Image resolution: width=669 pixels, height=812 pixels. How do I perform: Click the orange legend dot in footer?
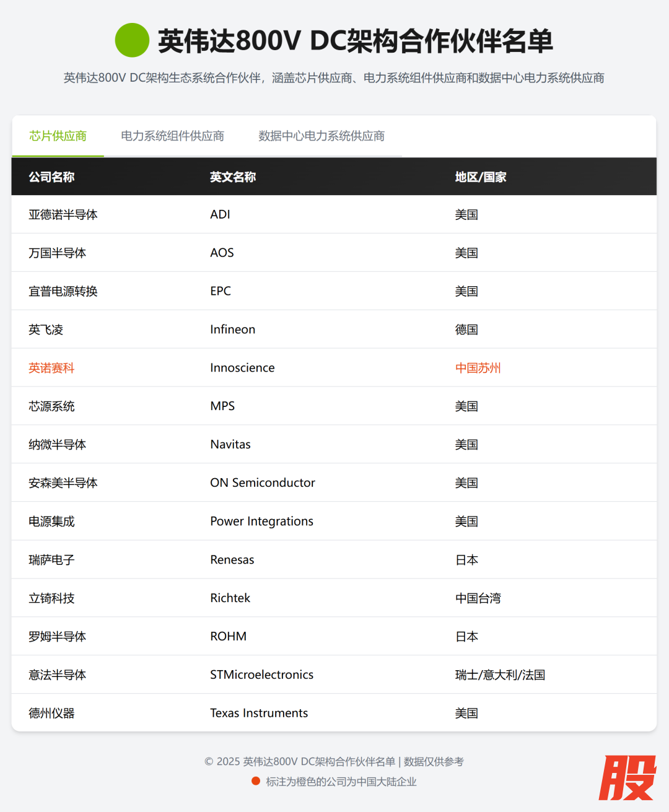255,781
